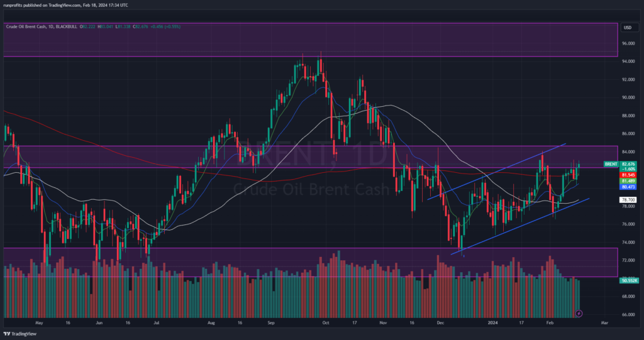Image resolution: width=644 pixels, height=340 pixels.
Task: Click the red 81.545 moving average label
Action: pos(627,174)
